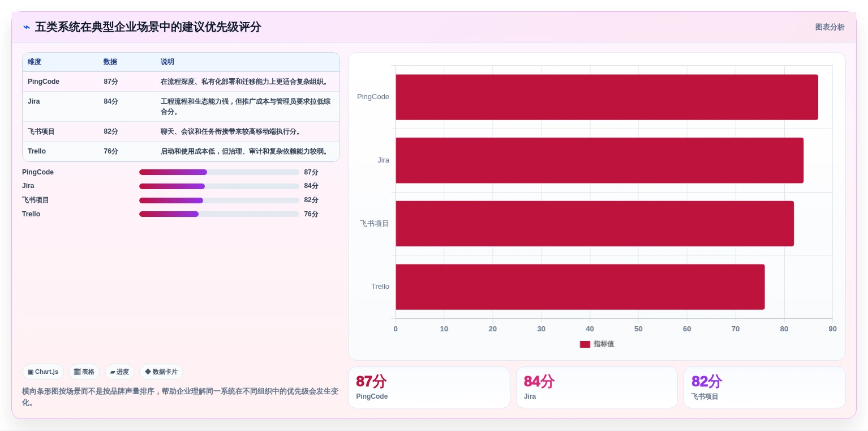Screen dimensions: 868x431
Task: Click the Jira y-axis label
Action: tap(383, 160)
